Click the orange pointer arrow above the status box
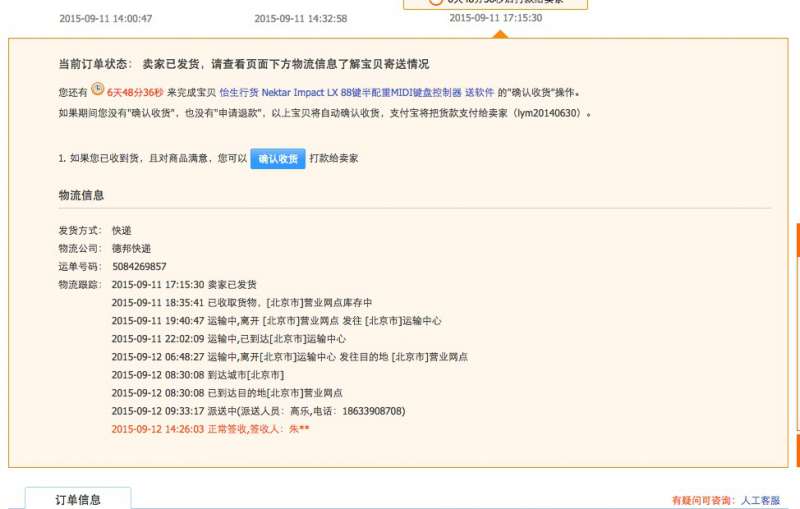 (500, 34)
